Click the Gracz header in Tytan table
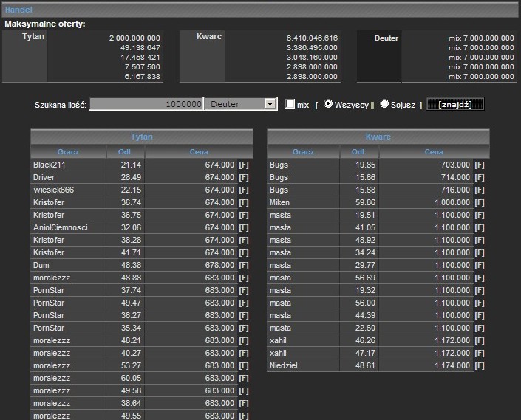Screen dimensions: 521x420 (x=68, y=151)
